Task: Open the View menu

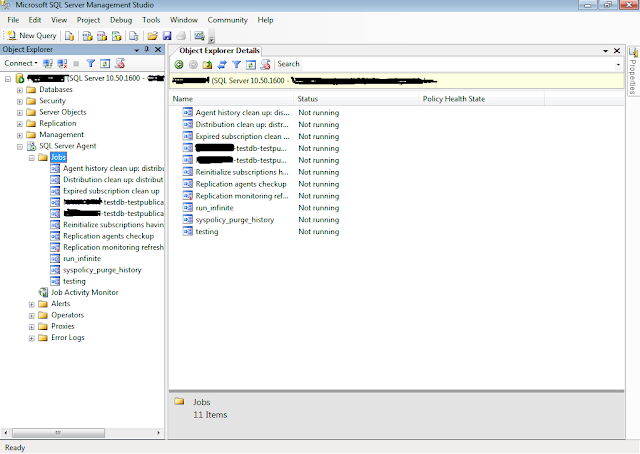Action: 59,20
